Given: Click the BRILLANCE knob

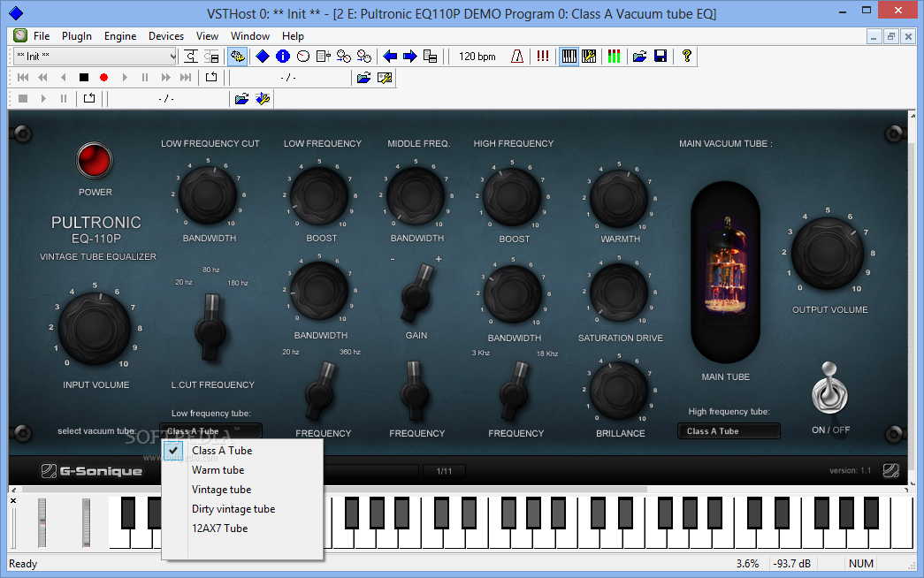Looking at the screenshot, I should (x=619, y=390).
